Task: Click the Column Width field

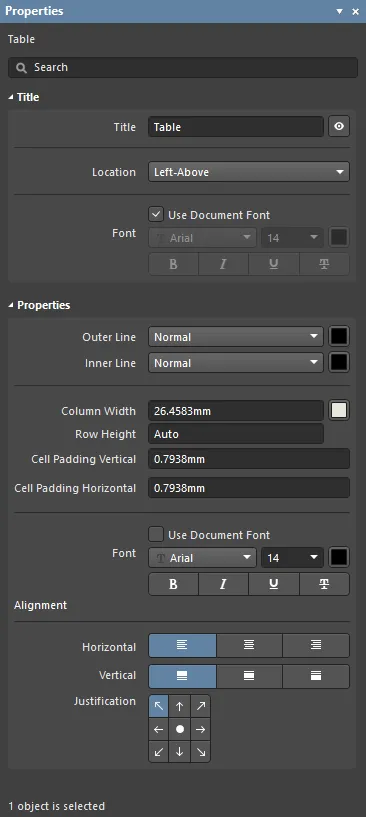Action: tap(236, 411)
